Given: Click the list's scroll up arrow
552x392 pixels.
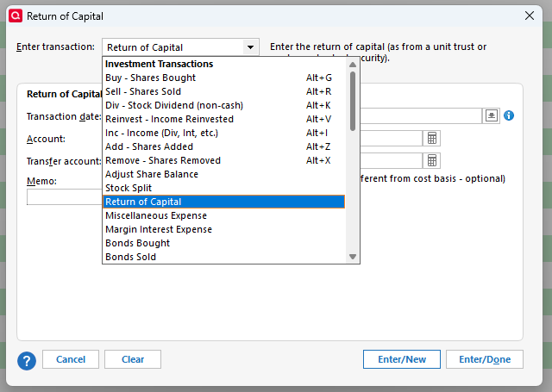Looking at the screenshot, I should tap(353, 64).
